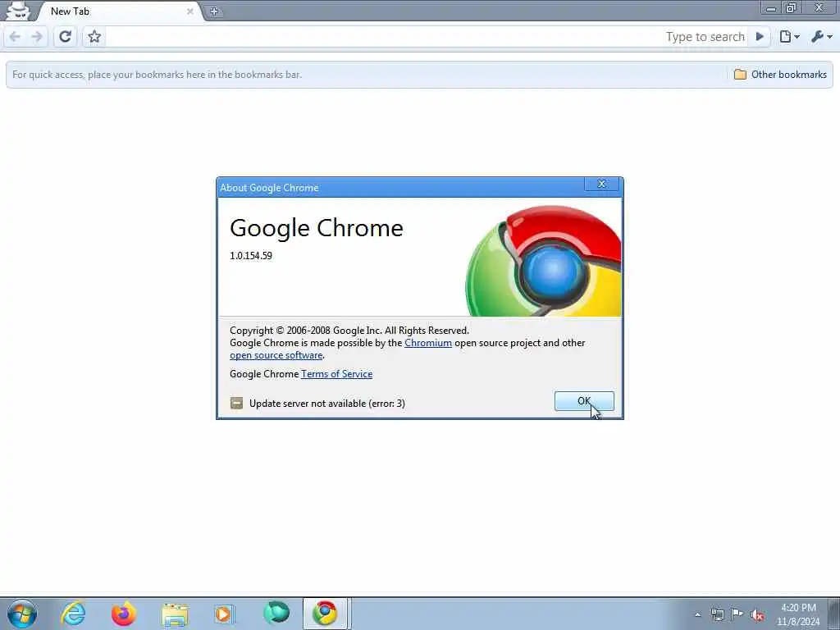Launch Firefox from the taskbar
The width and height of the screenshot is (840, 630).
click(123, 614)
